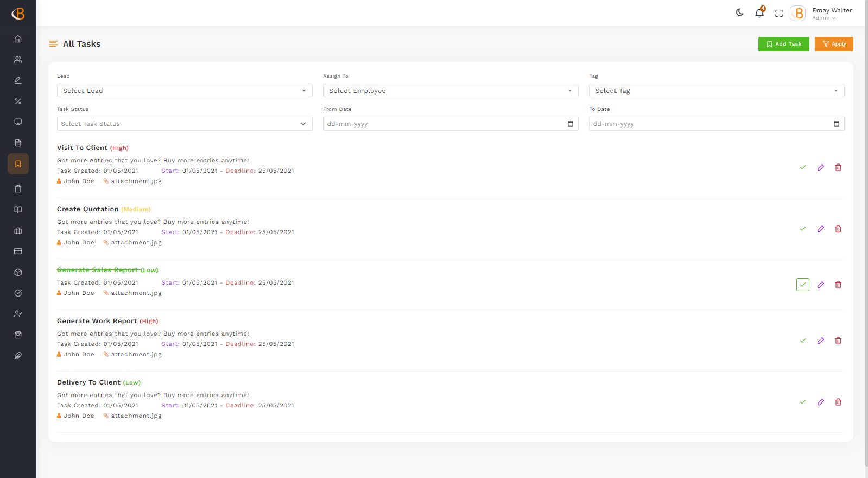
Task: Click the page vertical scrollbar
Action: (x=866, y=234)
